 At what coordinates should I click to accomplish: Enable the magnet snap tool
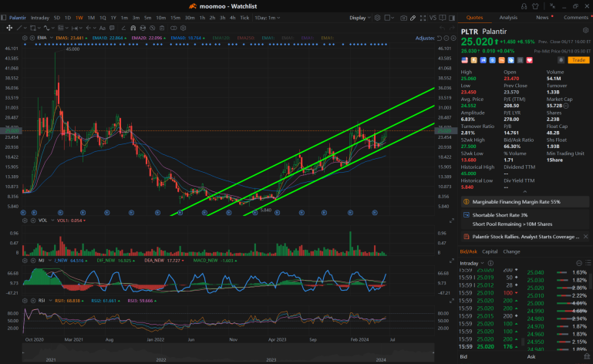pyautogui.click(x=133, y=28)
